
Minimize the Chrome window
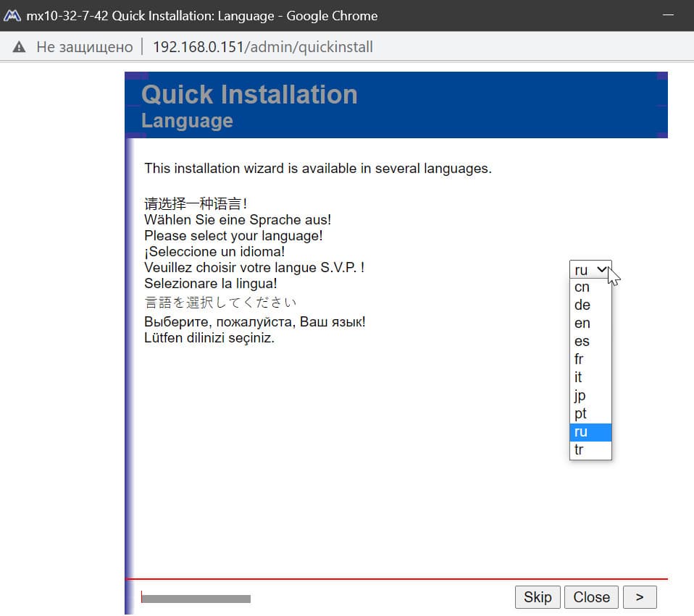pos(668,15)
